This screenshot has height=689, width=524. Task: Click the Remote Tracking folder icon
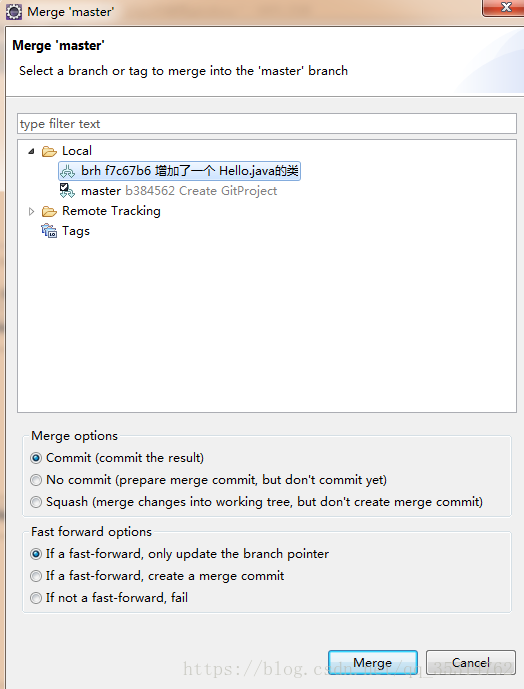pos(49,211)
